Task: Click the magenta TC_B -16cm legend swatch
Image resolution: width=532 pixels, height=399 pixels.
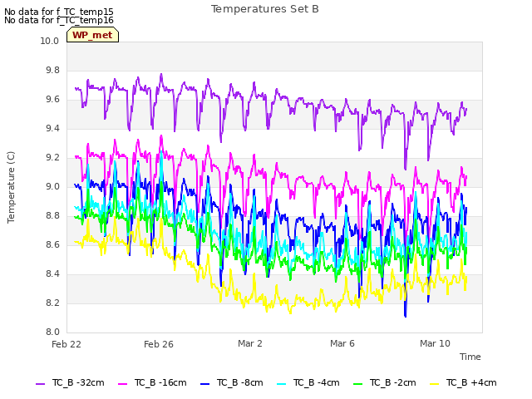Action: 122,384
